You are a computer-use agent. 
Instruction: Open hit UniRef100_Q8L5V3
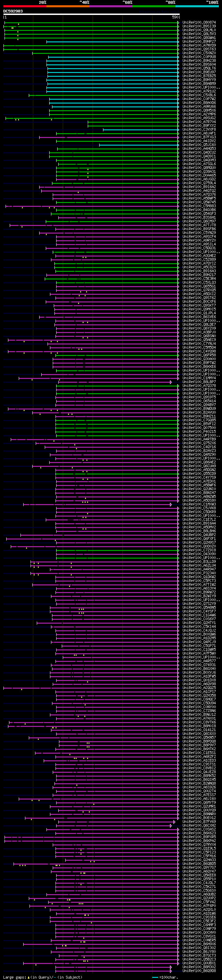199,34
